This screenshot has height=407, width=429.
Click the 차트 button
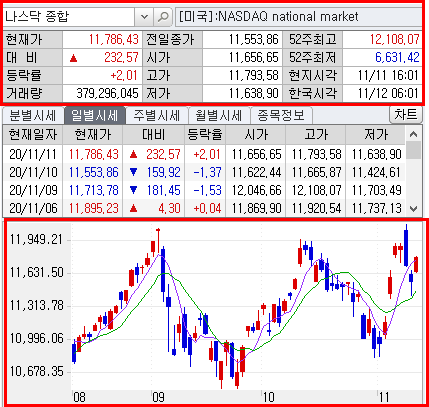406,115
